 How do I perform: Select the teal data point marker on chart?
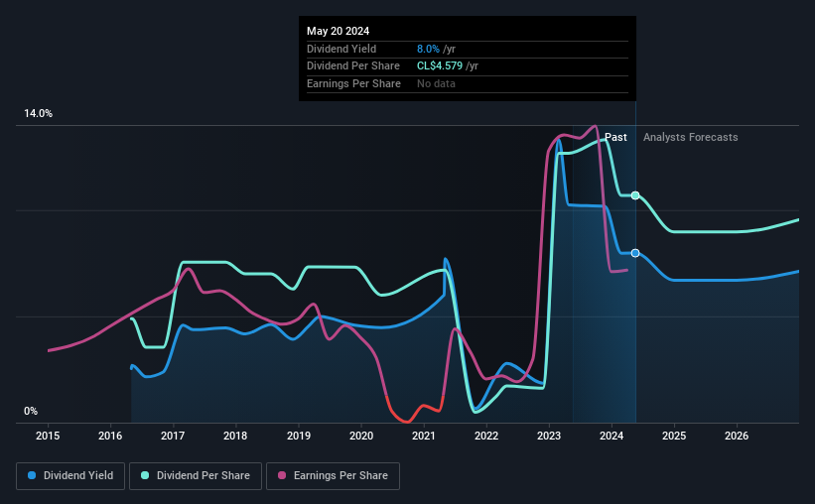point(635,195)
